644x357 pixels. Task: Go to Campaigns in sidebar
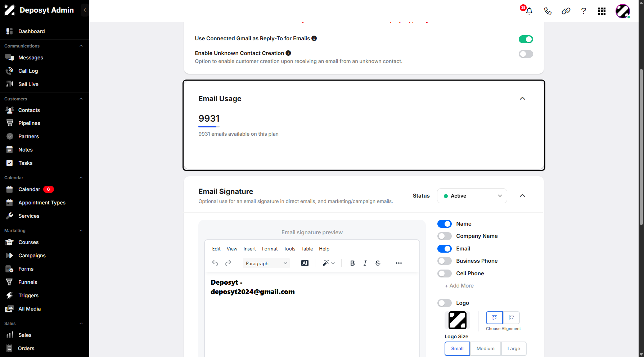pyautogui.click(x=32, y=256)
